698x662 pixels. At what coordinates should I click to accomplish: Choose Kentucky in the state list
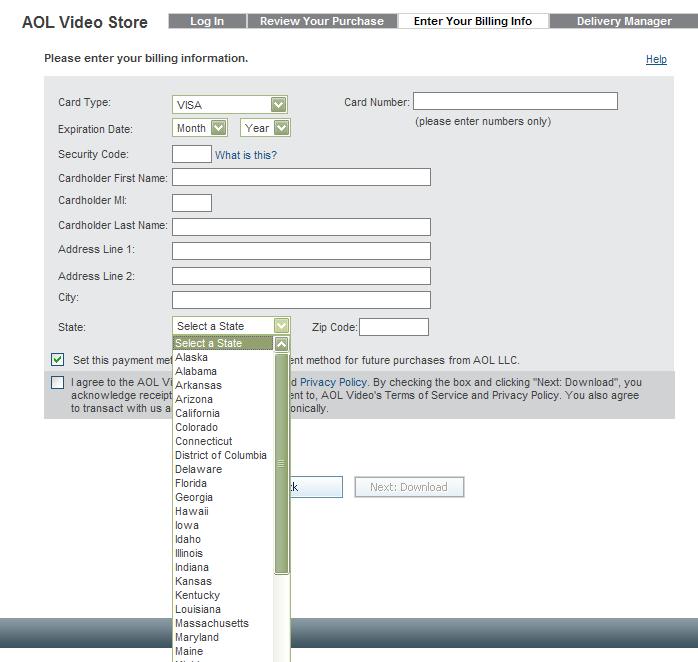point(223,595)
